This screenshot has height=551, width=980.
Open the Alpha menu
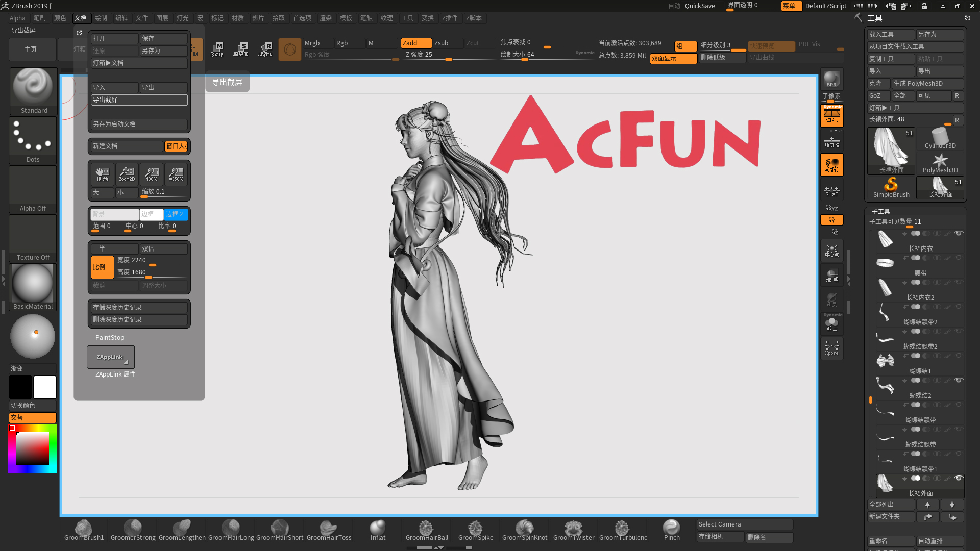(17, 18)
